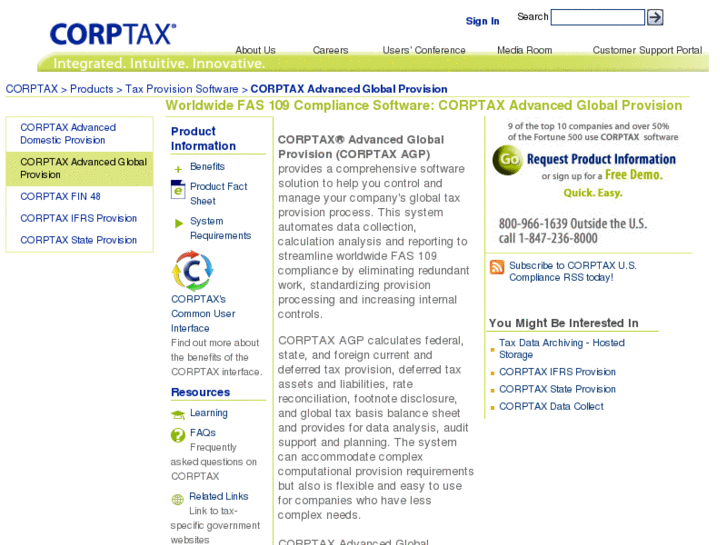Select CORPTAX Advanced Domestic Provision in sidebar
This screenshot has height=545, width=727.
coord(68,134)
